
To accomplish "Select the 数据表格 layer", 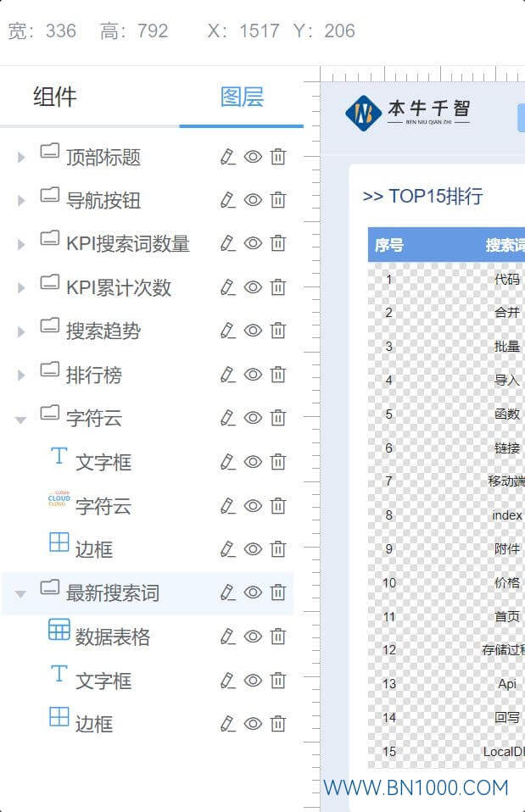I will 148,637.
